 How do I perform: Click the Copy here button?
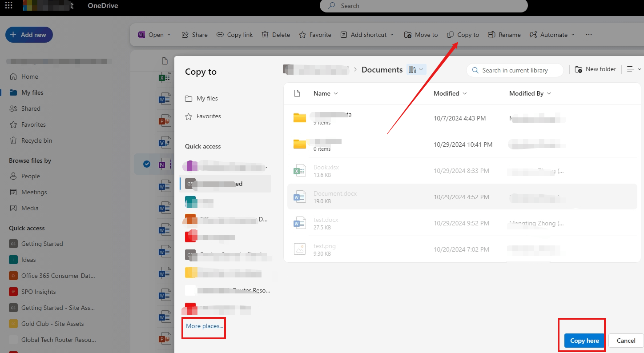pos(584,341)
